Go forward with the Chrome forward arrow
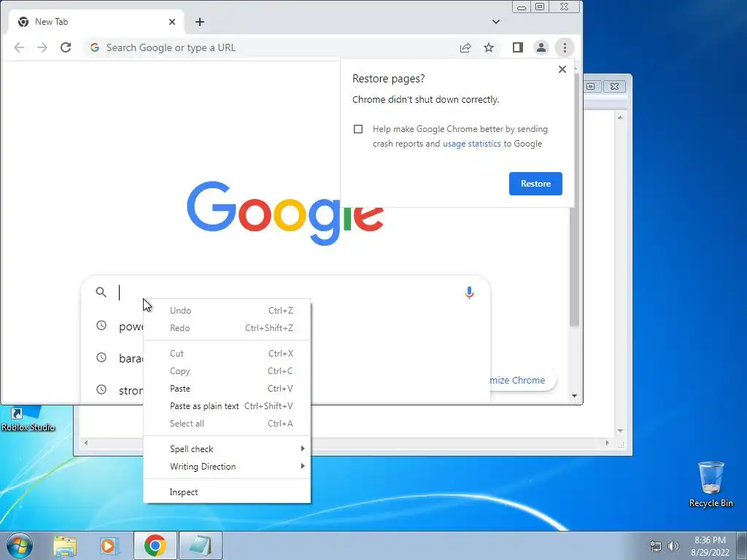The image size is (747, 560). [42, 47]
